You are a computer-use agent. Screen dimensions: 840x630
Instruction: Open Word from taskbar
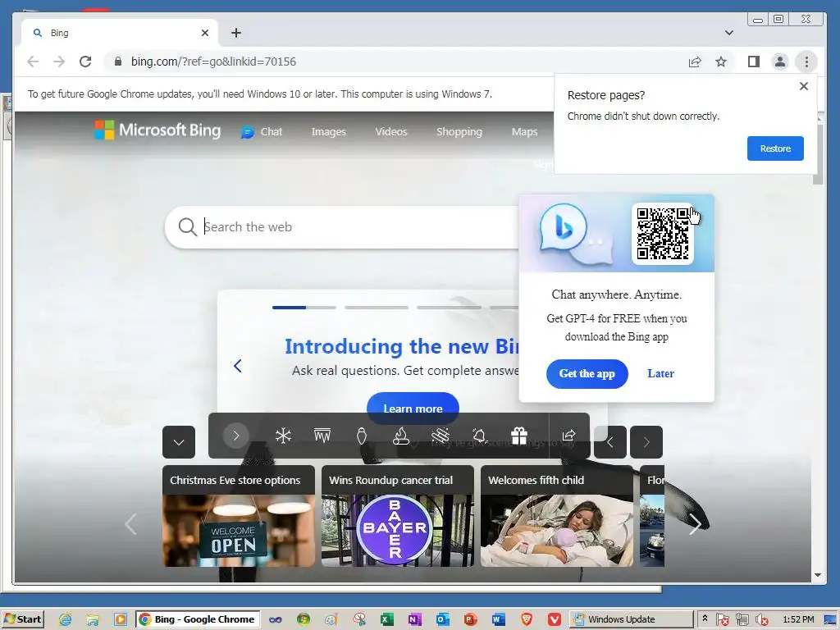pos(498,619)
